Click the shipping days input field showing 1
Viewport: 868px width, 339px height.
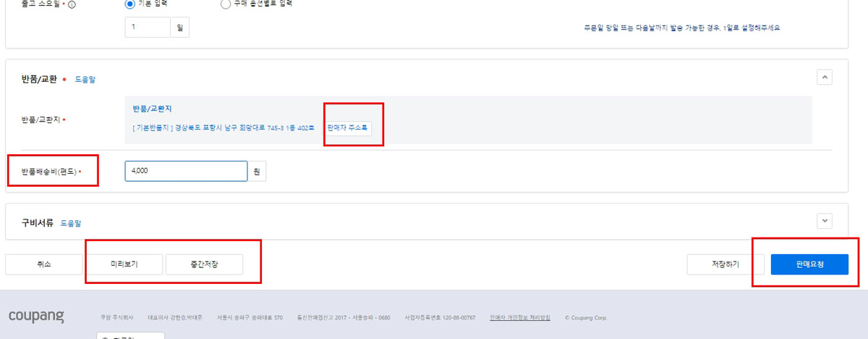click(x=148, y=28)
